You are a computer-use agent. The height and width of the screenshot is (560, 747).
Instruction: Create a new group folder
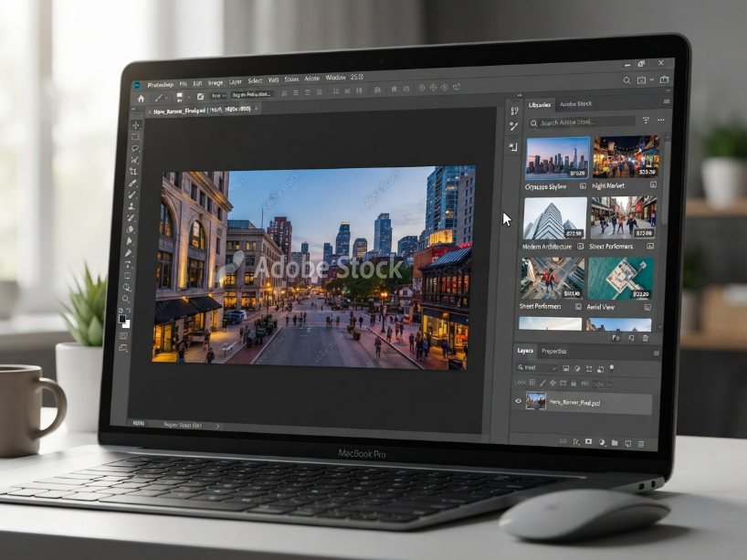pos(615,443)
